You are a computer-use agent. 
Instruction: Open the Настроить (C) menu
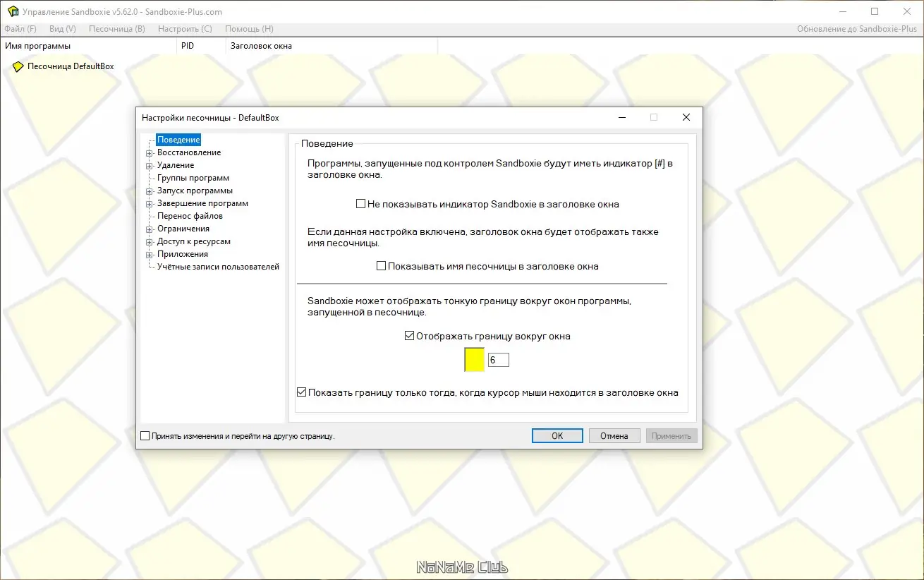[185, 29]
